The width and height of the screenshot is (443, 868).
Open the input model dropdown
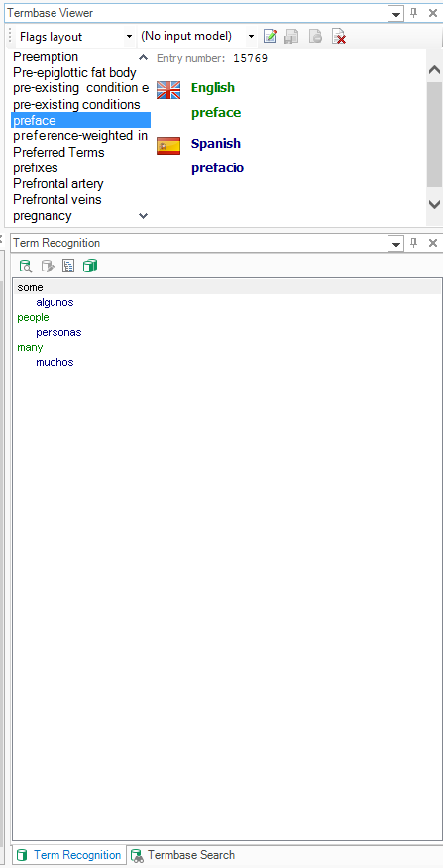point(197,37)
